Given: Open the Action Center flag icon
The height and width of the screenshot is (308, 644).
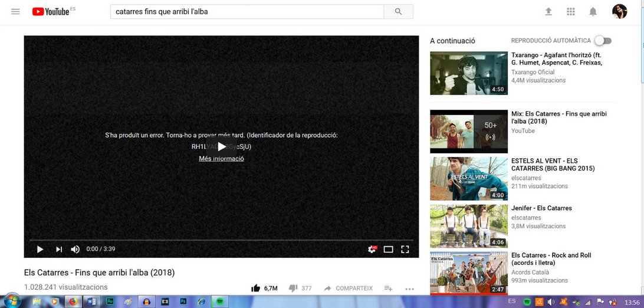Looking at the screenshot, I should pyautogui.click(x=600, y=302).
